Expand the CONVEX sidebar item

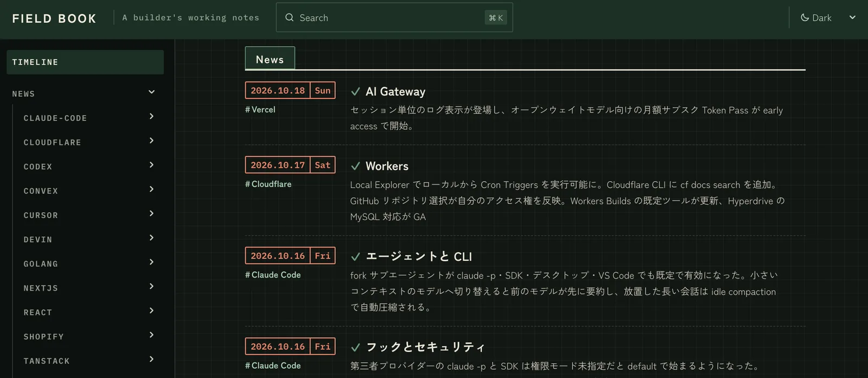151,189
